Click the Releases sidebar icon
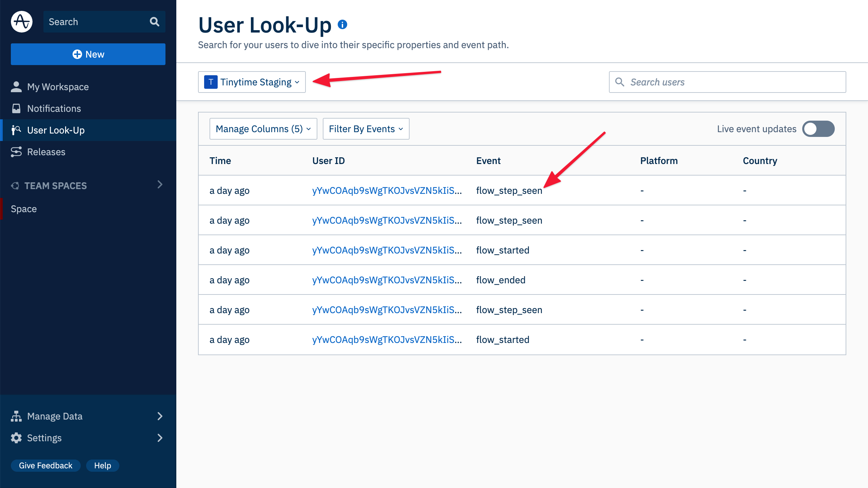Viewport: 868px width, 488px height. [x=16, y=151]
